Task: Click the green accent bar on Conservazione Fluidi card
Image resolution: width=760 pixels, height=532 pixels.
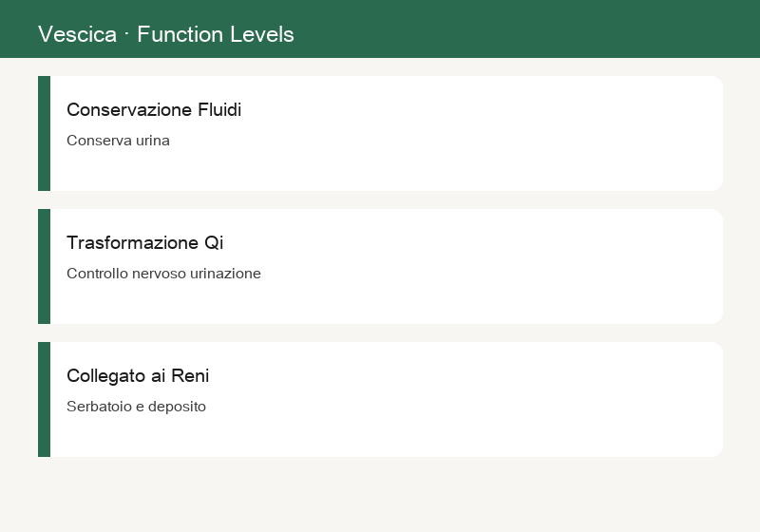Action: click(x=44, y=133)
